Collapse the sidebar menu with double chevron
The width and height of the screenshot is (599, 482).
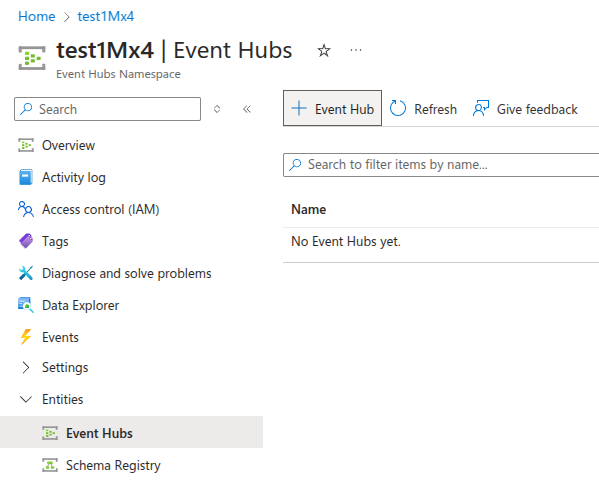pyautogui.click(x=247, y=109)
